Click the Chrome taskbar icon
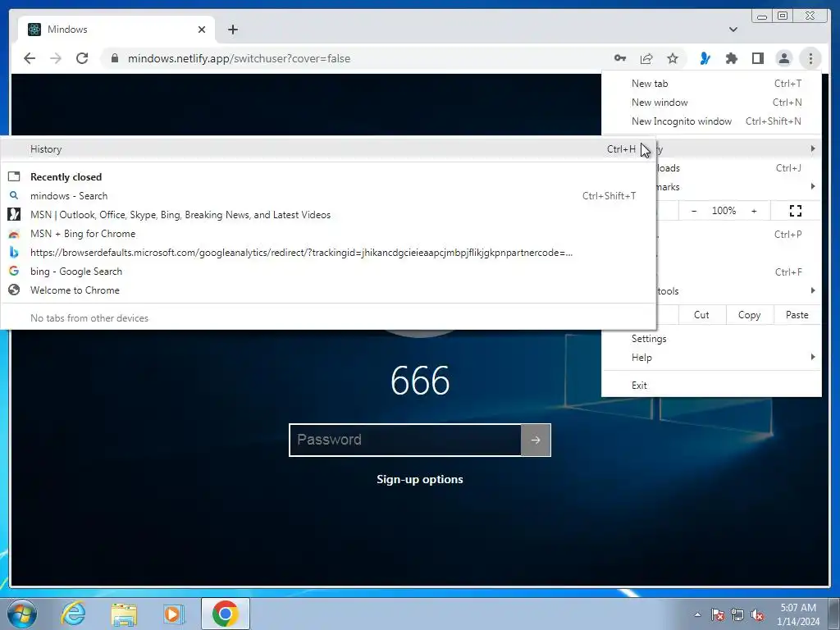 (x=225, y=614)
